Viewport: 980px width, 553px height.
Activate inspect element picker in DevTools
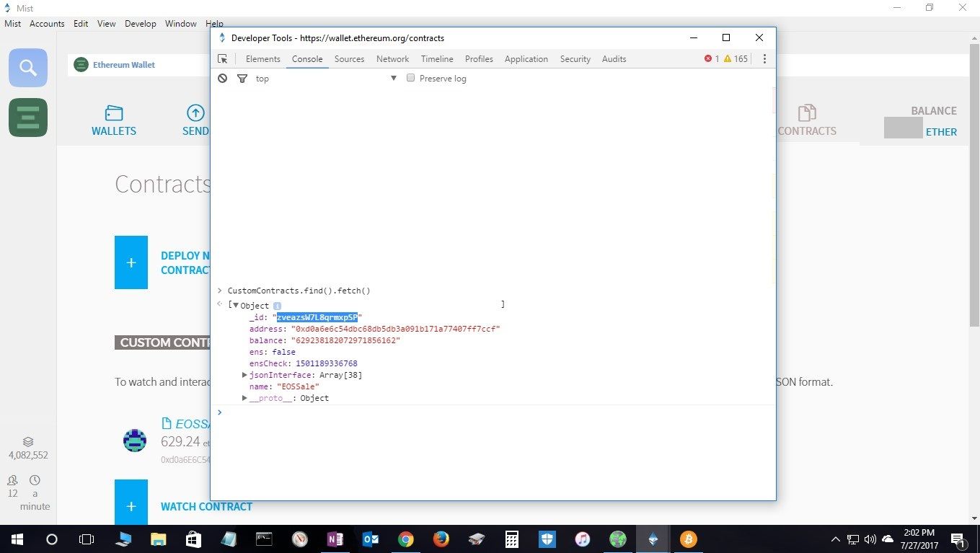(223, 59)
